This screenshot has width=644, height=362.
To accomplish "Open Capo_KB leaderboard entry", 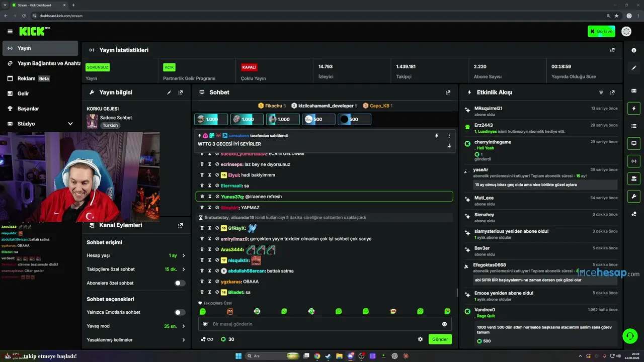I will (x=377, y=106).
